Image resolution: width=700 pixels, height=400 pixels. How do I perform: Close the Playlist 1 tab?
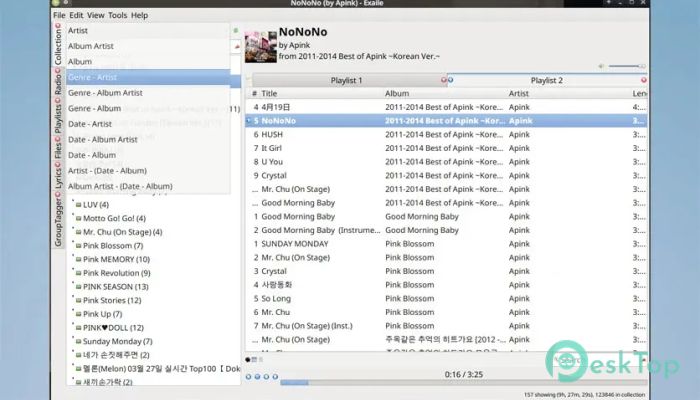[x=443, y=80]
